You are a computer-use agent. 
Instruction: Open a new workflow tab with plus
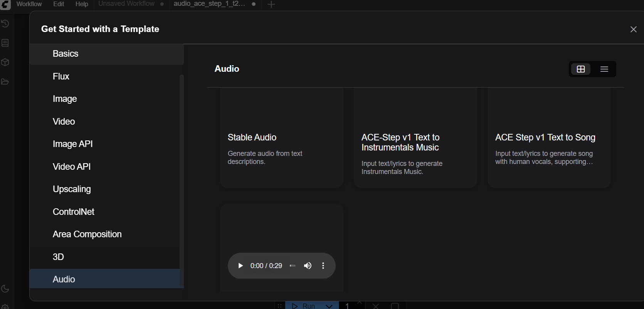coord(271,4)
